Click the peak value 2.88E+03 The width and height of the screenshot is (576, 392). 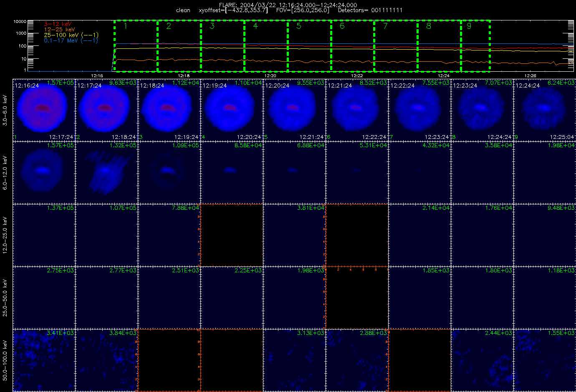click(x=374, y=333)
